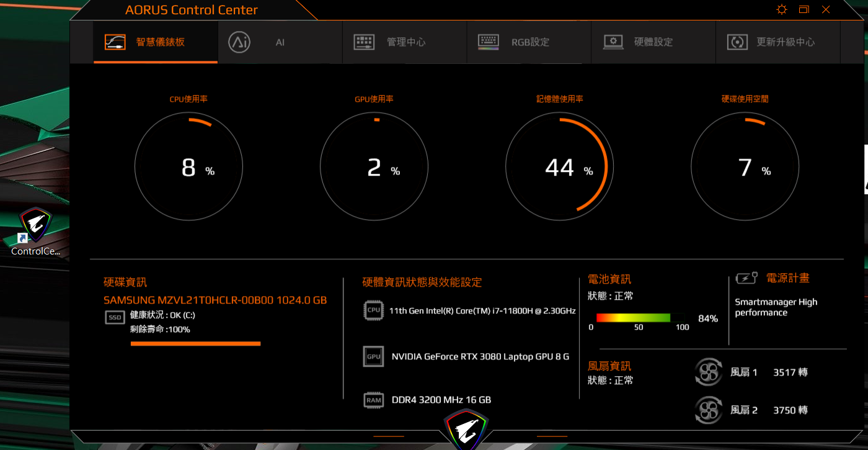Switch to the 更新升級中心 tab
The height and width of the screenshot is (450, 868).
pyautogui.click(x=778, y=42)
